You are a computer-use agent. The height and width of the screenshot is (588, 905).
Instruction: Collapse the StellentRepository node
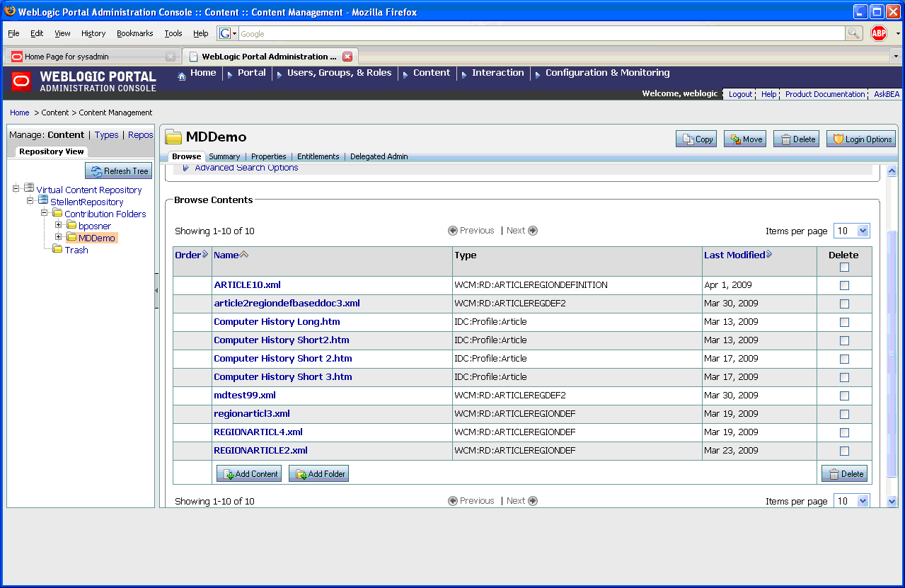click(x=30, y=200)
